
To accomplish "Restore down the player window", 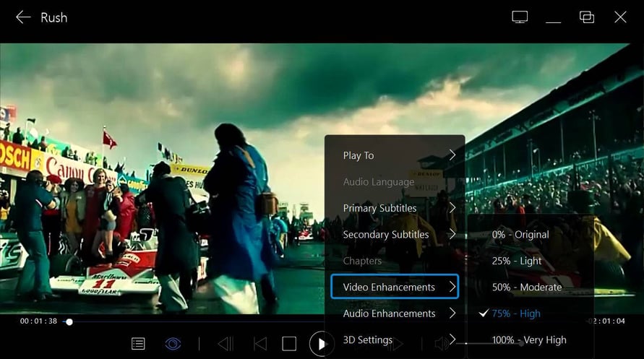I will pos(586,17).
